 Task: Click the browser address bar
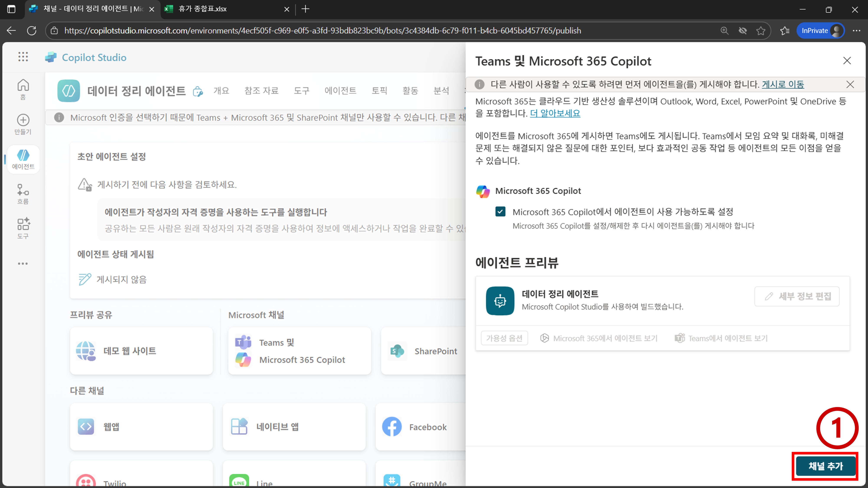[x=322, y=31]
